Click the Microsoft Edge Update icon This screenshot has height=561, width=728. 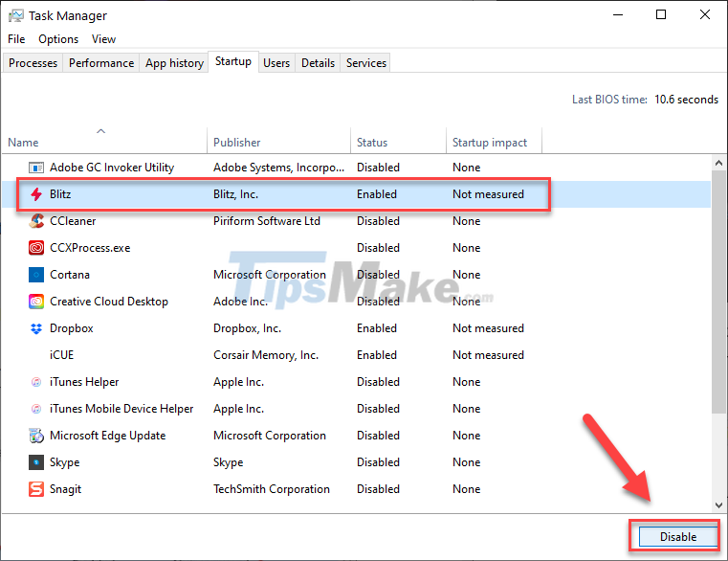[36, 436]
